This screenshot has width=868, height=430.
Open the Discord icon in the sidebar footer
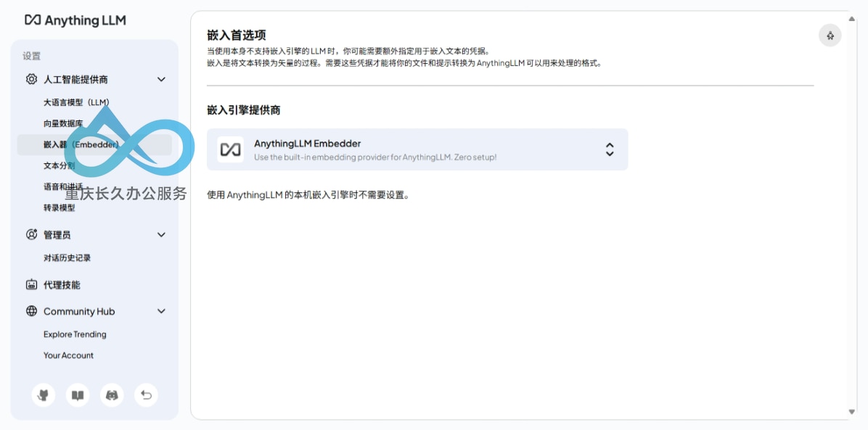pos(112,395)
